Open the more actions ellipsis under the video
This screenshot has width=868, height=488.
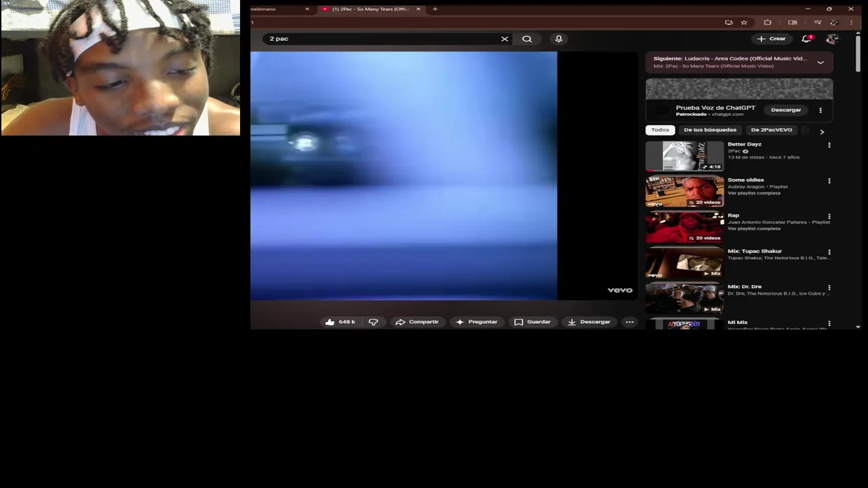[630, 322]
